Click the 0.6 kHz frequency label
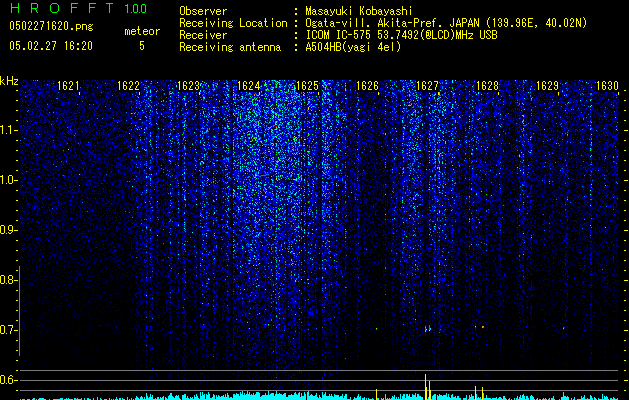This screenshot has height=400, width=629. (x=8, y=380)
